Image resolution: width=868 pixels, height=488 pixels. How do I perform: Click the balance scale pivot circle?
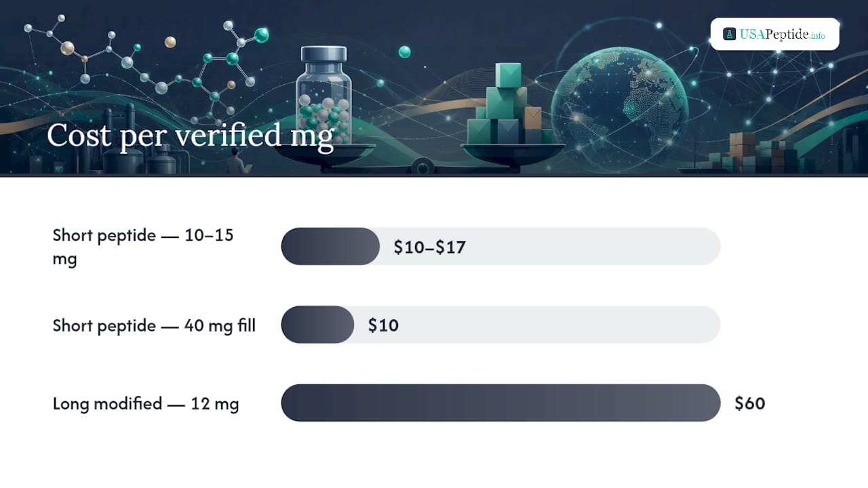(423, 166)
